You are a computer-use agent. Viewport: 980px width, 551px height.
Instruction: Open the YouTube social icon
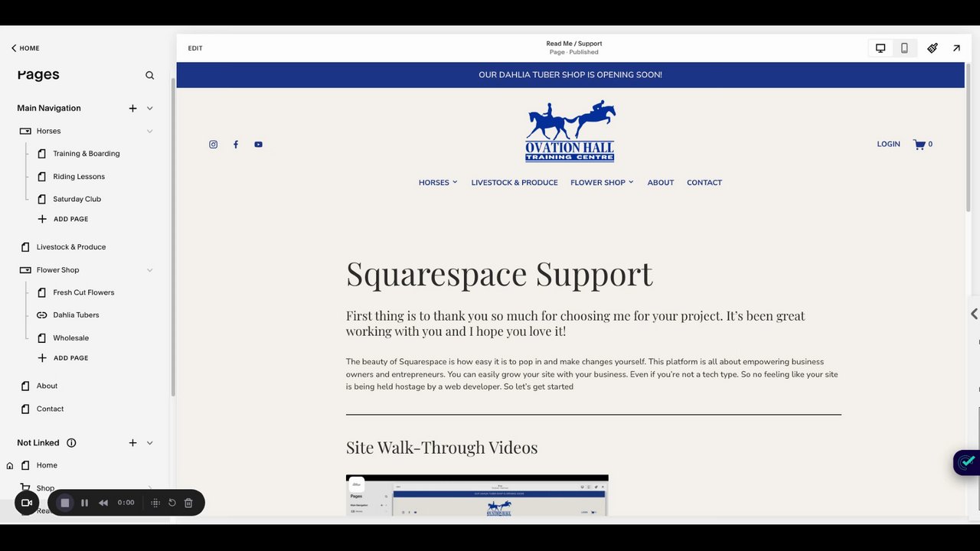click(x=258, y=145)
